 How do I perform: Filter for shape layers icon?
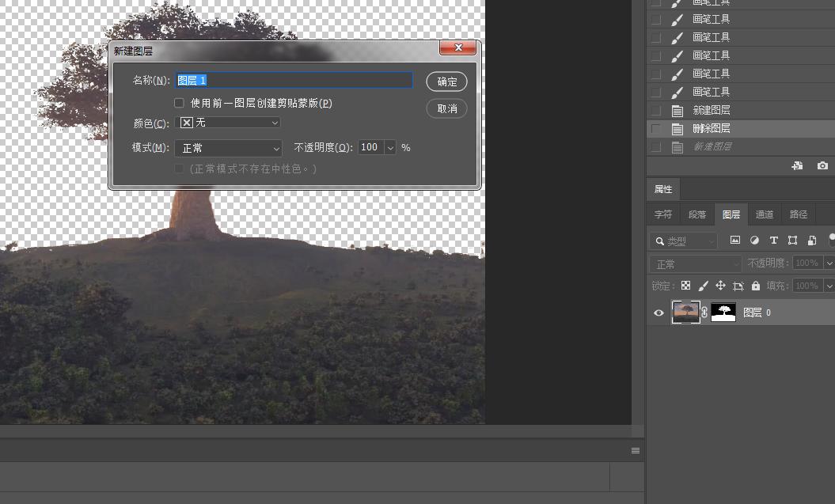click(x=792, y=240)
